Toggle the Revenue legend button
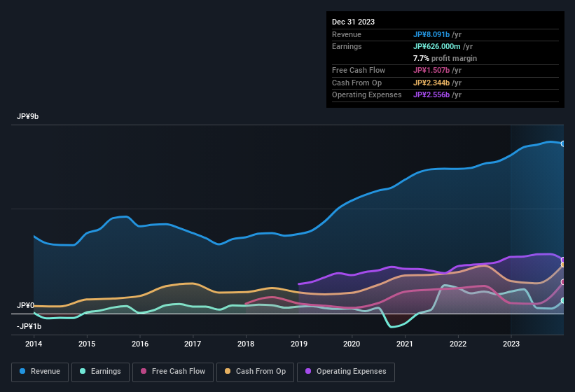 pyautogui.click(x=40, y=372)
